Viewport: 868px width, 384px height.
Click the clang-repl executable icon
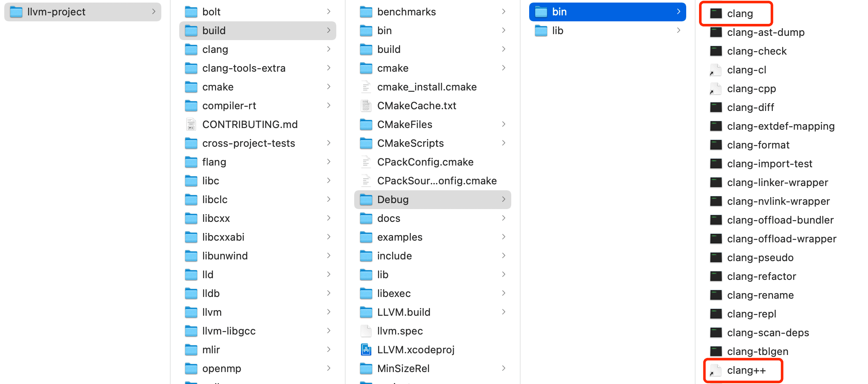coord(716,314)
